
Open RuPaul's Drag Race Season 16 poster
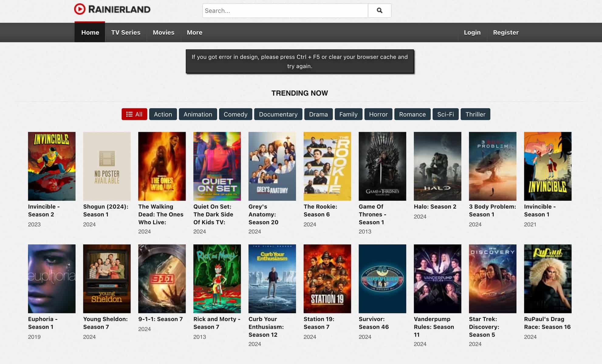(x=548, y=279)
